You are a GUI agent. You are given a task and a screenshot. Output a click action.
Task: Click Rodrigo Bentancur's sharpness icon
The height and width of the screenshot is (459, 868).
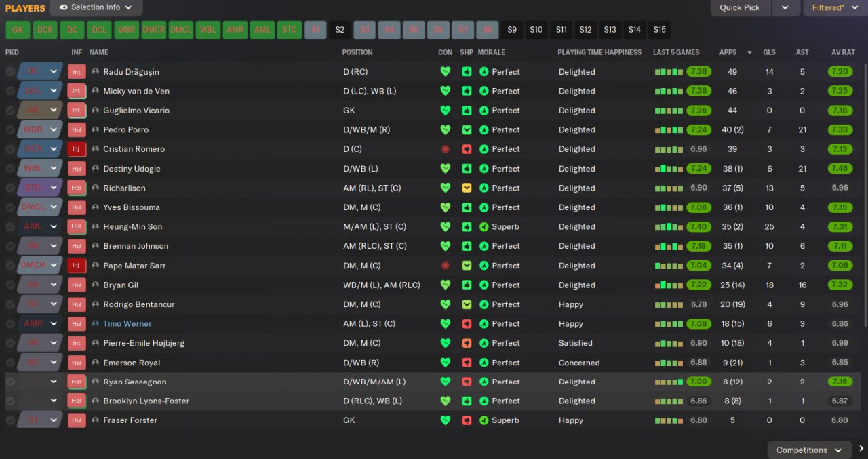coord(467,304)
